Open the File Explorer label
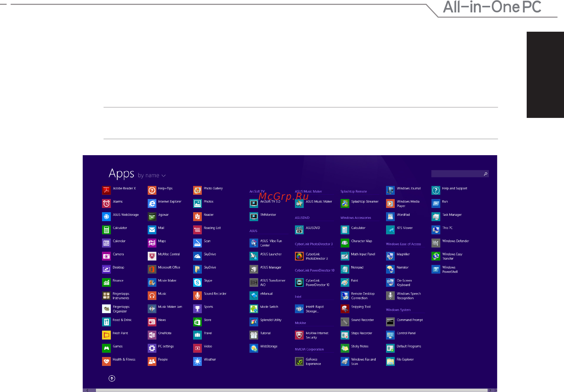Screen dimensions: 564x392 (x=405, y=359)
